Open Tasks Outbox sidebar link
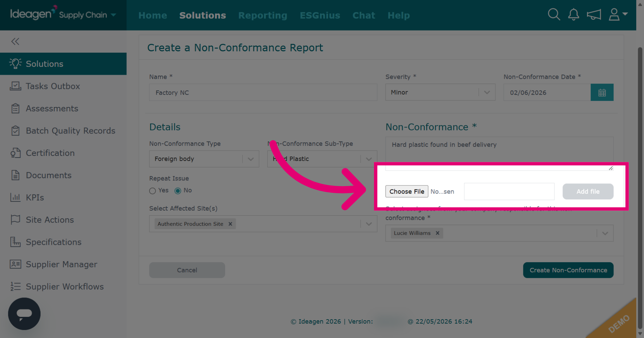The height and width of the screenshot is (338, 644). click(x=53, y=86)
